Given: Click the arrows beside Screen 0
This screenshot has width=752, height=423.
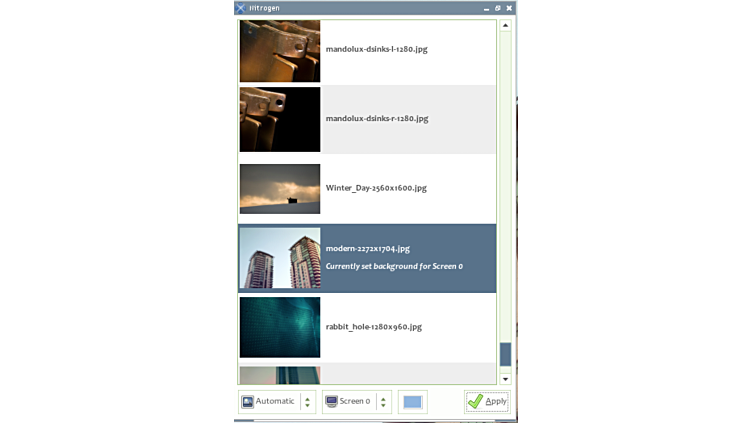Looking at the screenshot, I should tap(383, 402).
